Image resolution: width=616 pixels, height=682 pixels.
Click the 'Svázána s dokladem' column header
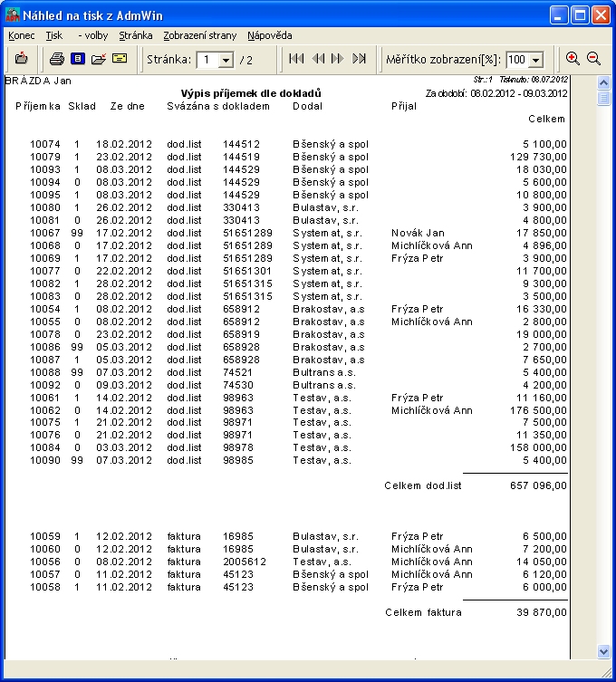coord(218,106)
